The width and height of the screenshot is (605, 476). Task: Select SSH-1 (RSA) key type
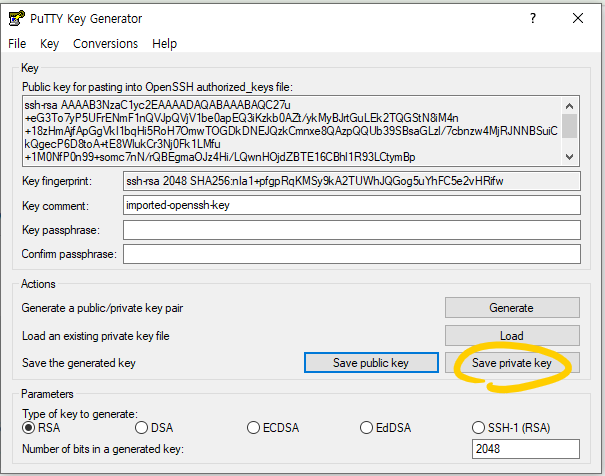(511, 428)
